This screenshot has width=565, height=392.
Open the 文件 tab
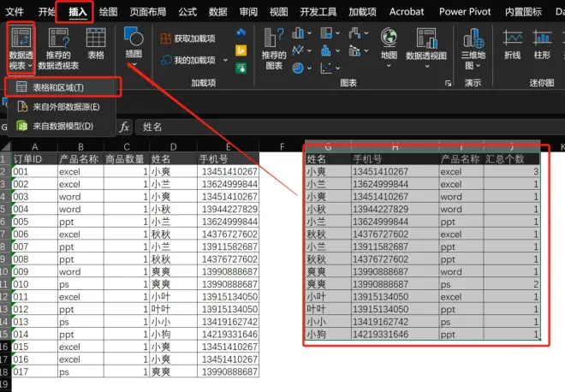coord(15,12)
